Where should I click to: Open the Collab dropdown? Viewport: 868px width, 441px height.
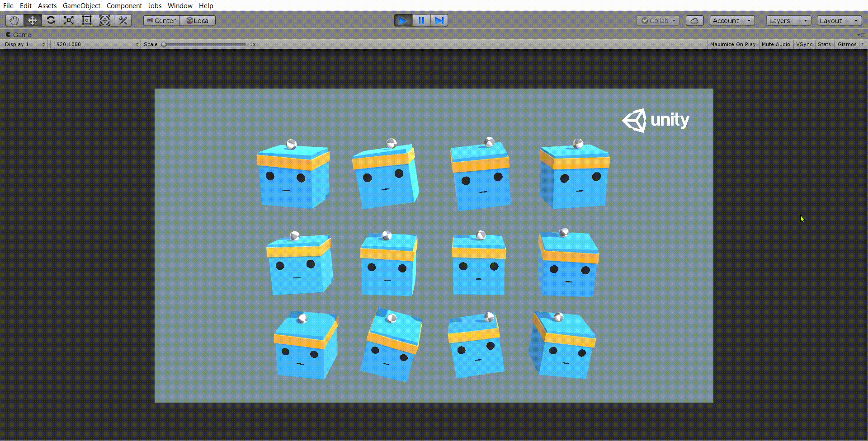pyautogui.click(x=658, y=20)
